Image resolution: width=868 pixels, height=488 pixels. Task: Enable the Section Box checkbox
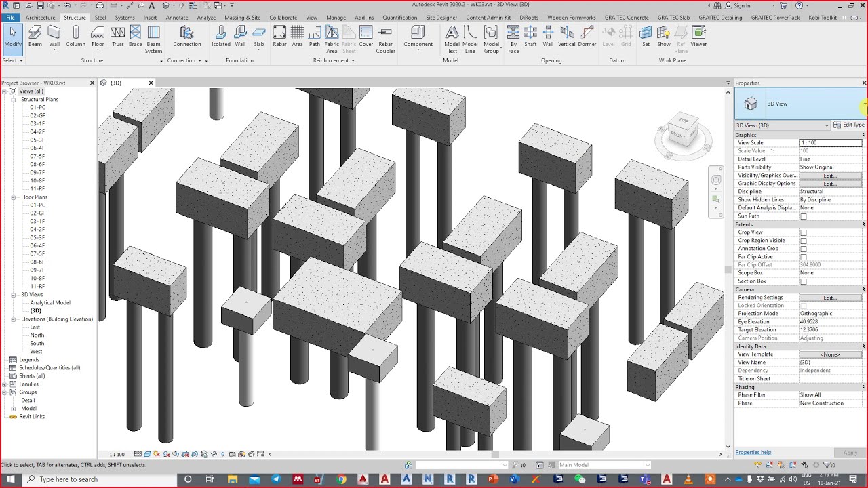[x=804, y=281]
